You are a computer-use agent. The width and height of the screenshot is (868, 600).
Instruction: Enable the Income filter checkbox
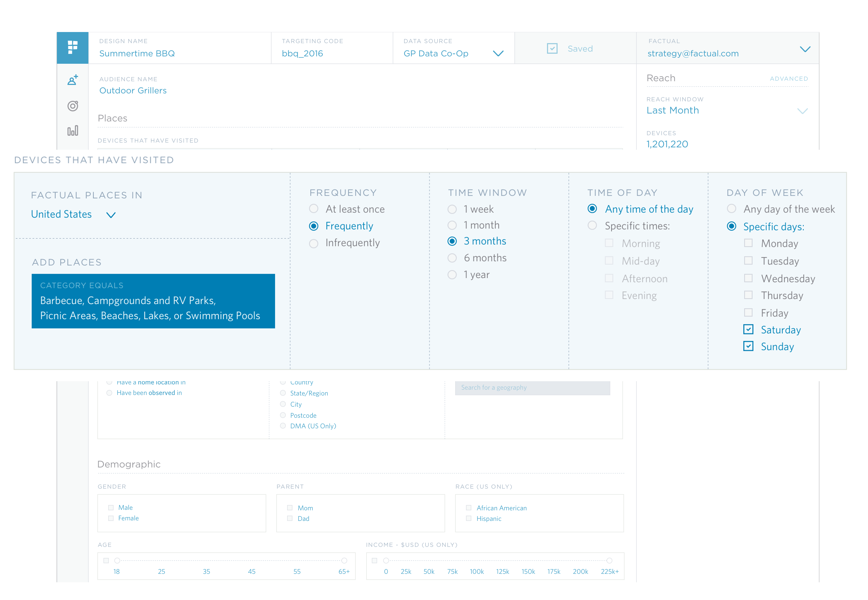point(374,561)
